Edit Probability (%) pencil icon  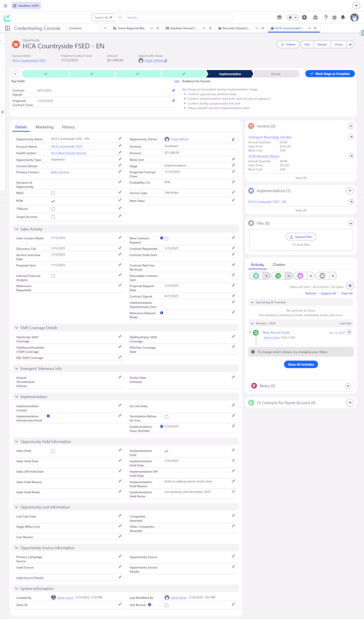[233, 182]
